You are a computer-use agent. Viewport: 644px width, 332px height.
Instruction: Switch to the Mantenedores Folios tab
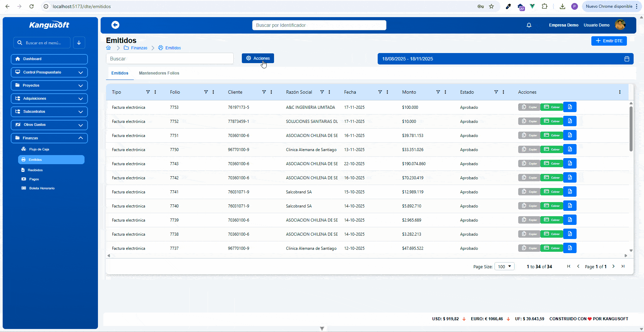(159, 73)
